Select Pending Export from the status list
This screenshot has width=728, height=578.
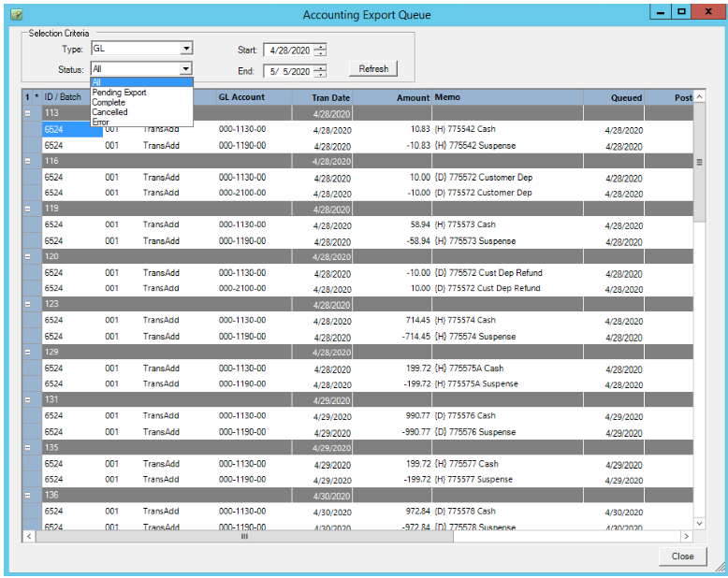tap(119, 93)
